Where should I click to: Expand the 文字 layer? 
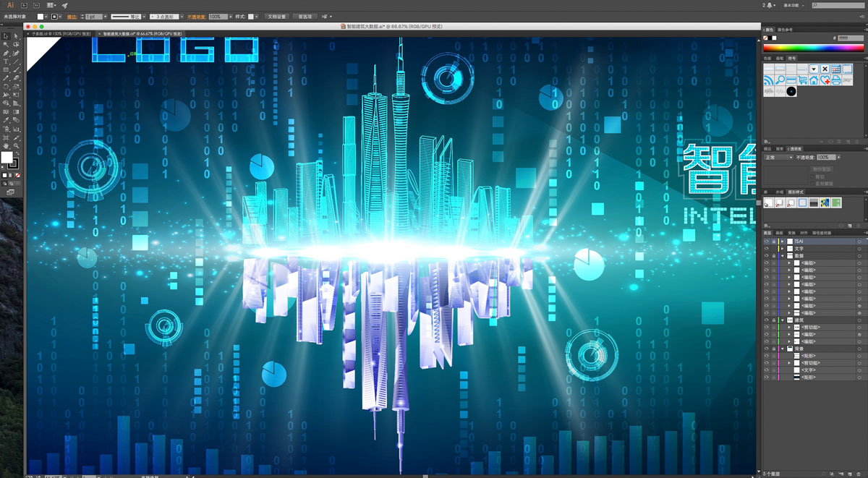[x=782, y=249]
